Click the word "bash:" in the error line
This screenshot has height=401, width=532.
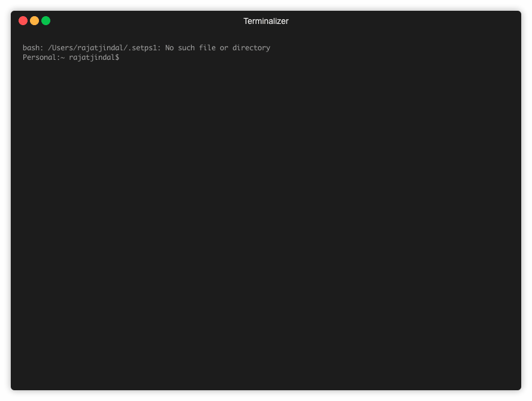pyautogui.click(x=33, y=48)
